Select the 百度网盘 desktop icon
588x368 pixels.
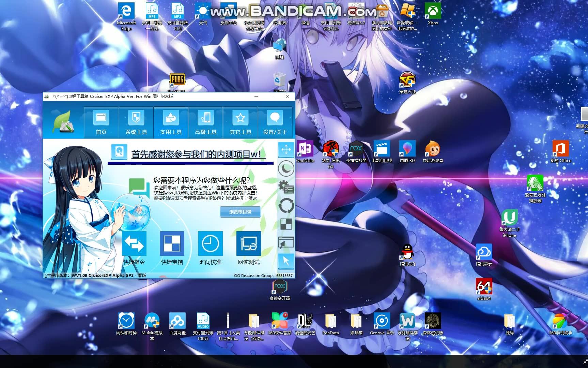(x=177, y=324)
